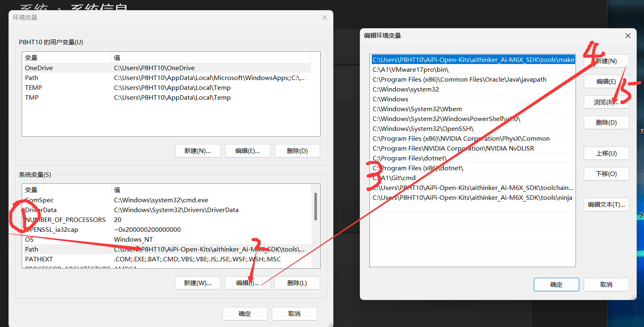This screenshot has height=327, width=644.
Task: Click 新建(N)... under user variables
Action: (x=198, y=151)
